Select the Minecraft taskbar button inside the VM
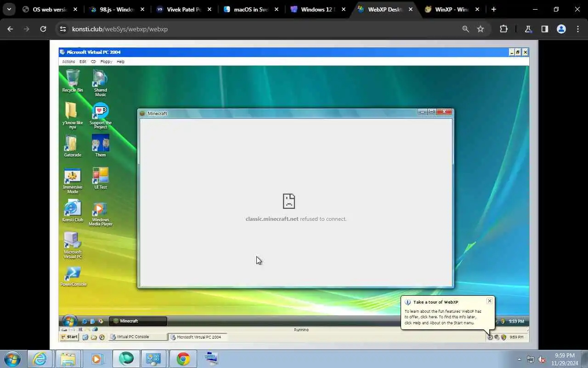The height and width of the screenshot is (368, 588). tap(138, 321)
